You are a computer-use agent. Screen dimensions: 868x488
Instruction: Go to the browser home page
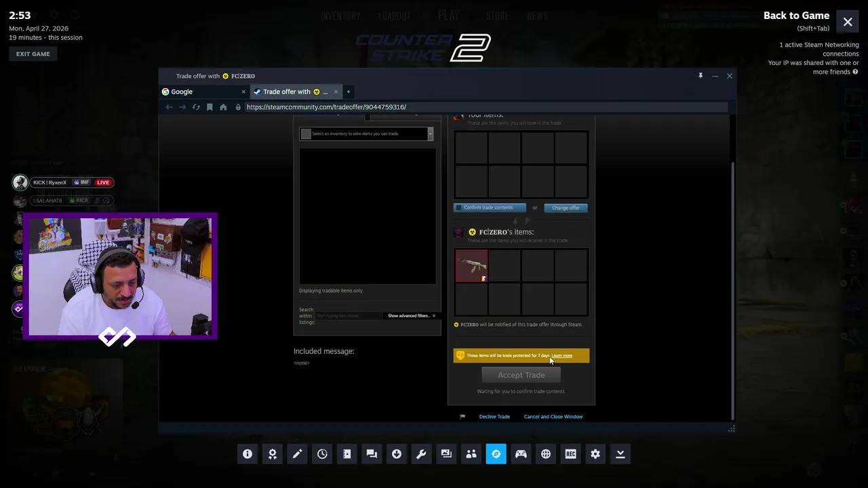point(223,107)
